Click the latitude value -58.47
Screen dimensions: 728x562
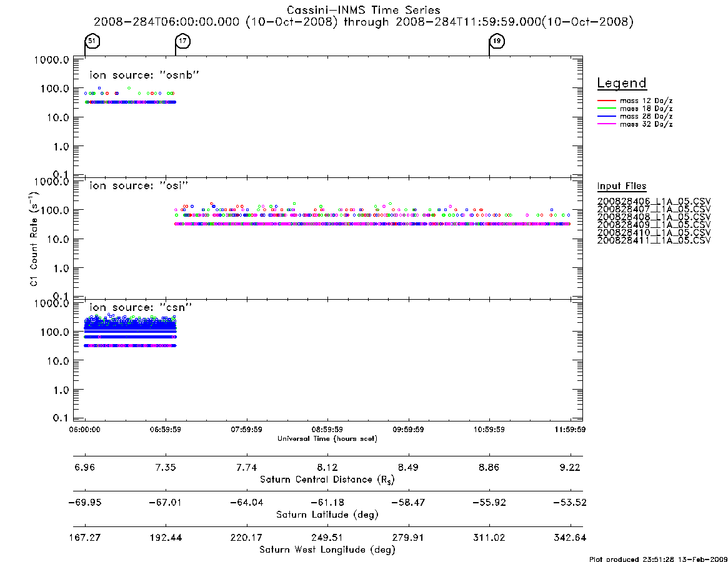pyautogui.click(x=408, y=503)
